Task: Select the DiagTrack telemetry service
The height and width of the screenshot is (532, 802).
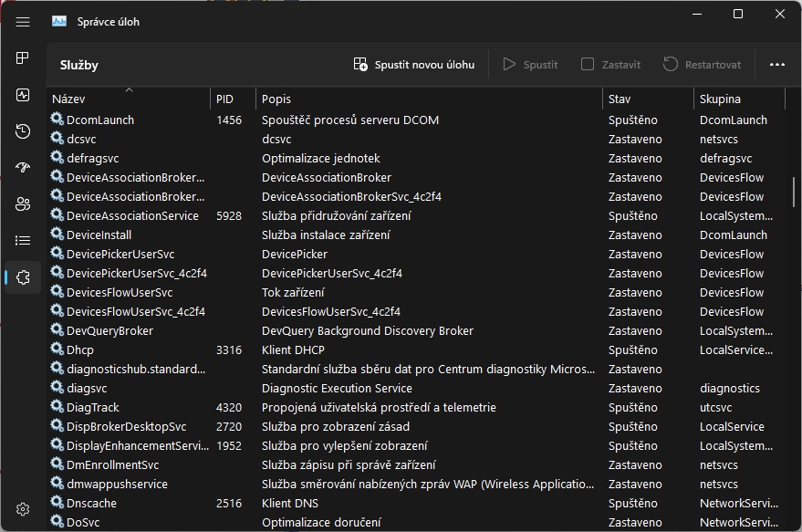Action: (93, 407)
